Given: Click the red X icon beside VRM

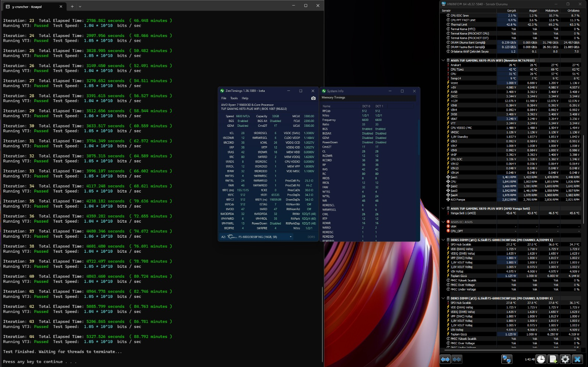Looking at the screenshot, I should click(448, 226).
